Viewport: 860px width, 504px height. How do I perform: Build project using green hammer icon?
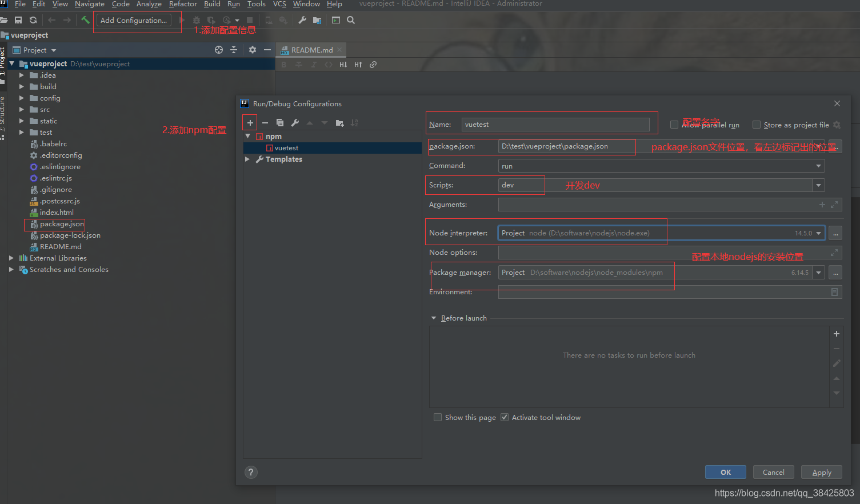point(85,20)
